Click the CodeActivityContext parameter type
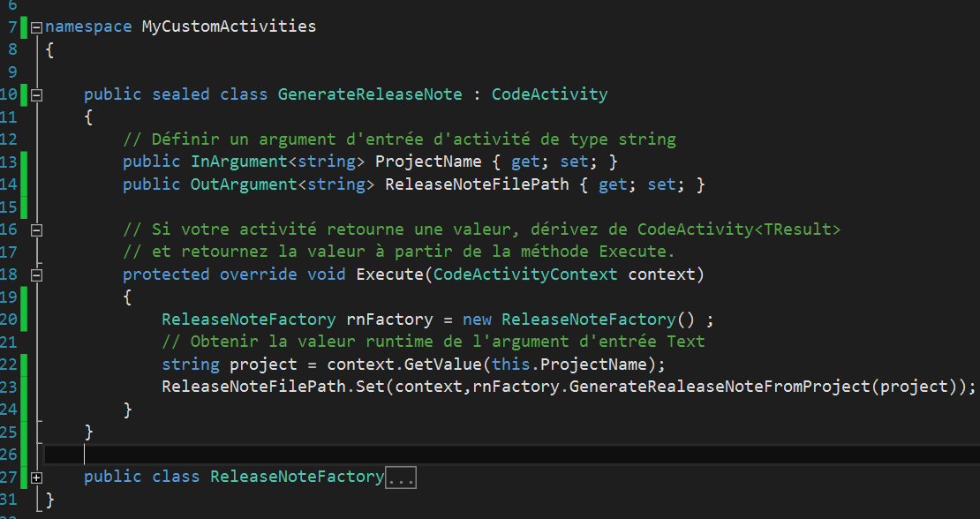Viewport: 980px width, 519px height. [x=525, y=275]
